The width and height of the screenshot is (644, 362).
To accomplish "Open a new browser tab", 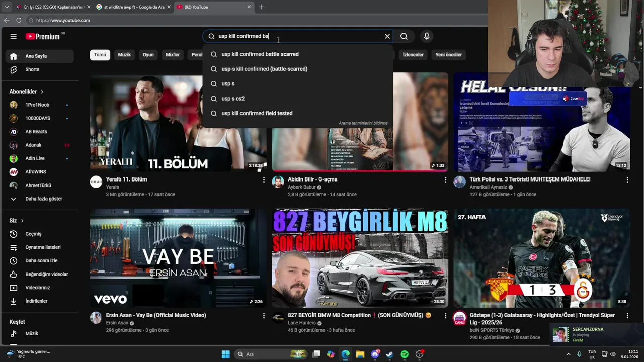I will (261, 7).
